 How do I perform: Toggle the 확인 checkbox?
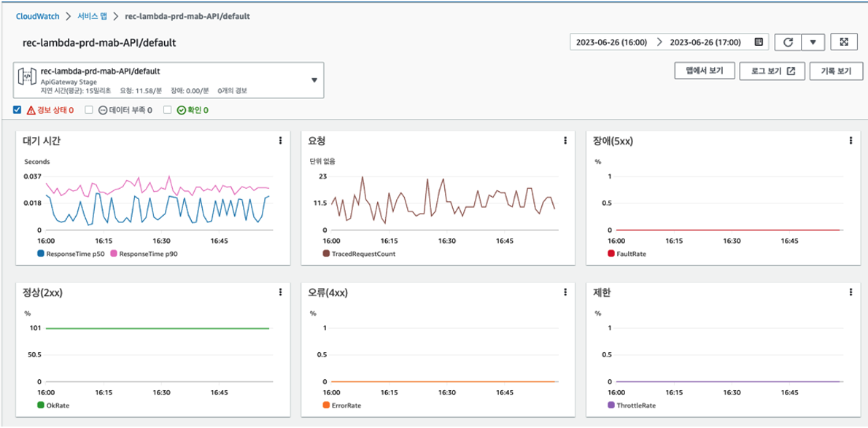click(167, 109)
